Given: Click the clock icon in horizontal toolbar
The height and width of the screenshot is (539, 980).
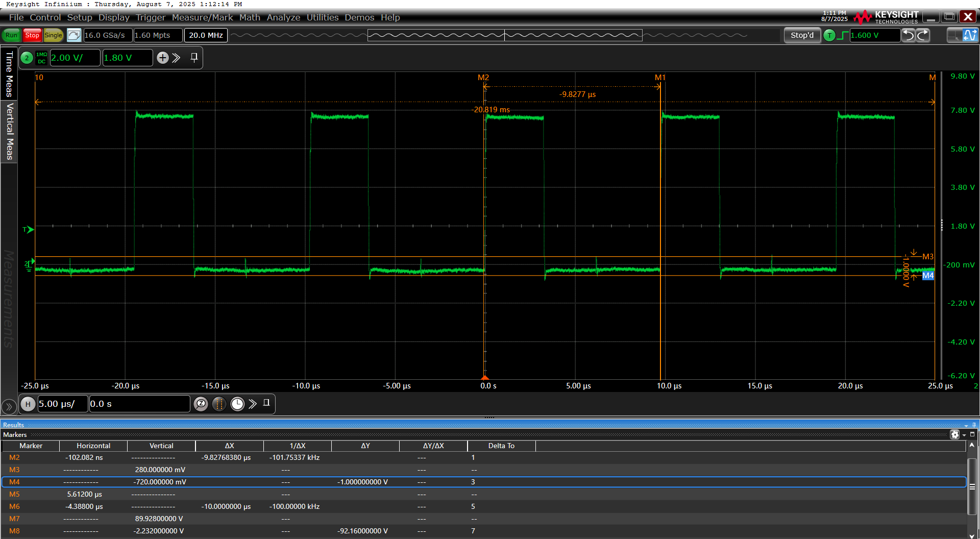Looking at the screenshot, I should point(237,404).
